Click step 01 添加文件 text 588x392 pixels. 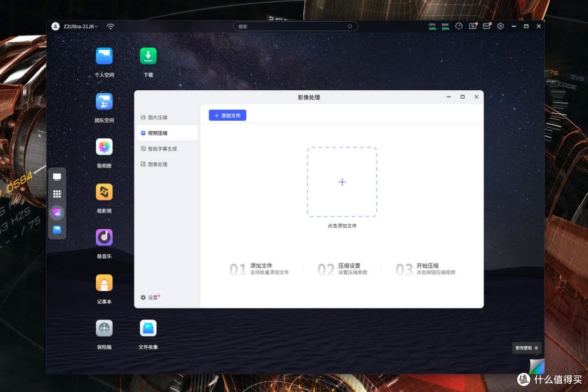point(261,266)
